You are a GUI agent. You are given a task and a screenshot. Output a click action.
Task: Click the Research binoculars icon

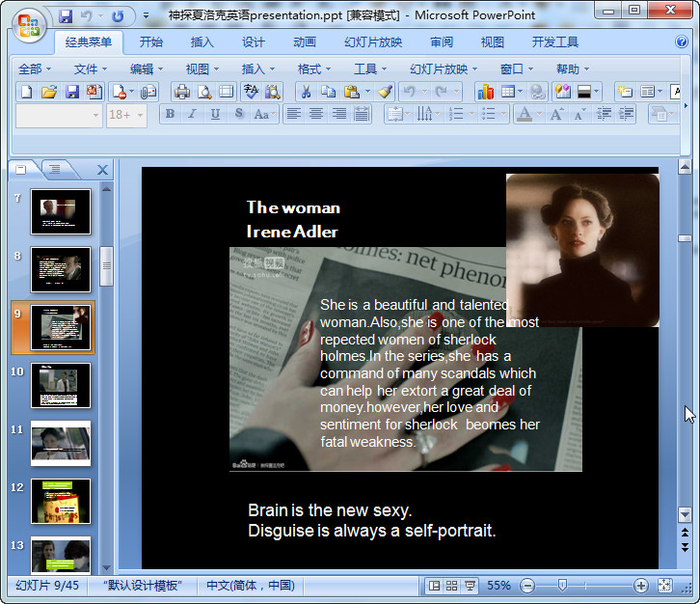click(273, 92)
